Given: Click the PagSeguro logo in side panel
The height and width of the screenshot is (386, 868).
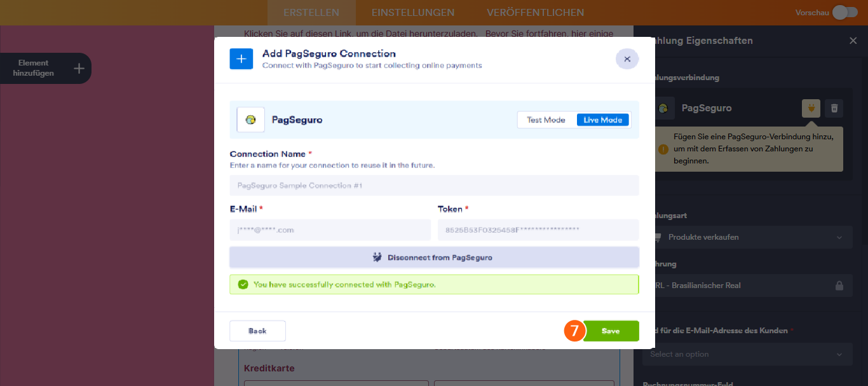Looking at the screenshot, I should point(664,108).
